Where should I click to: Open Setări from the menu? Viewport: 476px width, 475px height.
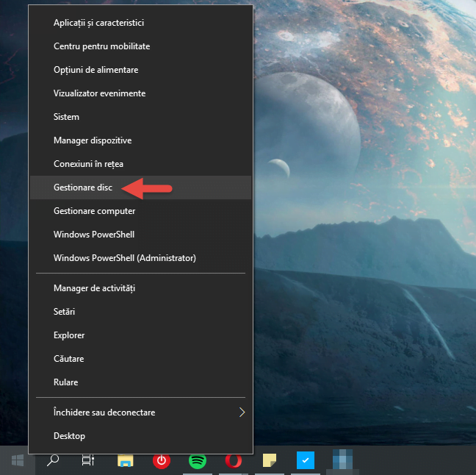[140, 312]
